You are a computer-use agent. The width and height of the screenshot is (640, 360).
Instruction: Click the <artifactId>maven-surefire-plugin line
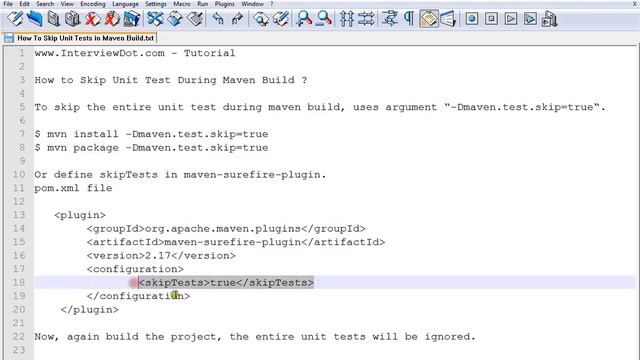click(236, 242)
